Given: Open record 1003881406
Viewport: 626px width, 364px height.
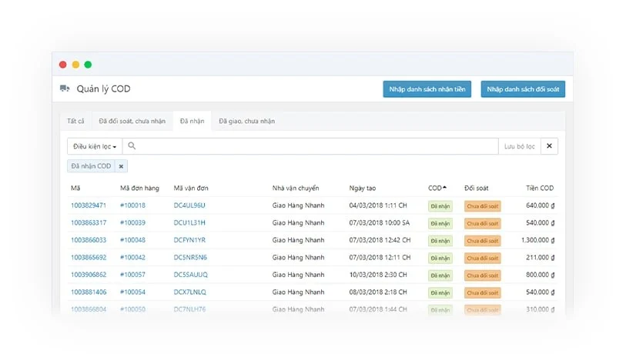Looking at the screenshot, I should coord(89,292).
